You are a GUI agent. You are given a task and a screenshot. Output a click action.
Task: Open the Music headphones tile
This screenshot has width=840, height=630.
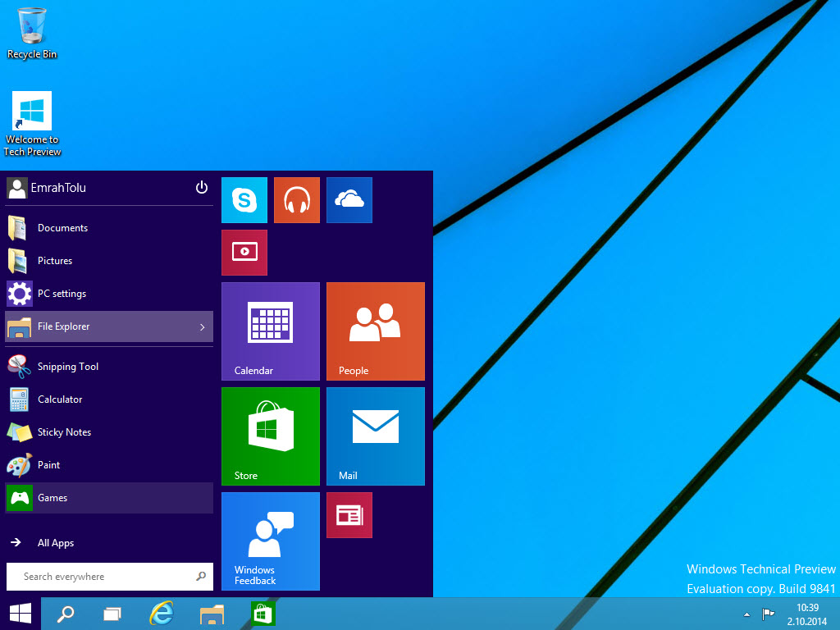tap(297, 200)
